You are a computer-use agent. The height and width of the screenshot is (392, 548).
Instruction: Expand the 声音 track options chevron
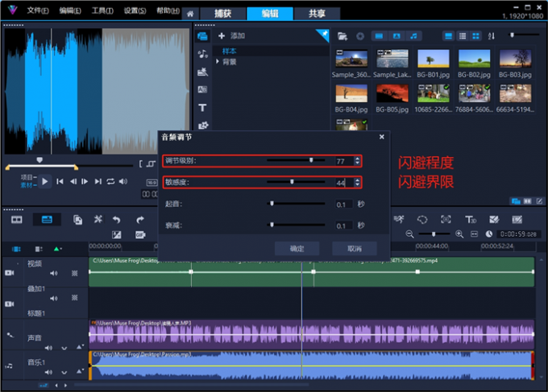[64, 348]
